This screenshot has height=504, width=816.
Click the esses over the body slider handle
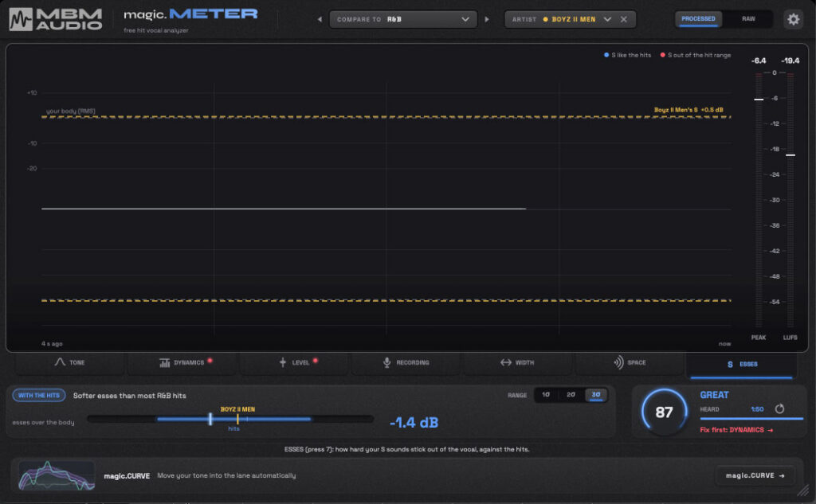tap(210, 419)
